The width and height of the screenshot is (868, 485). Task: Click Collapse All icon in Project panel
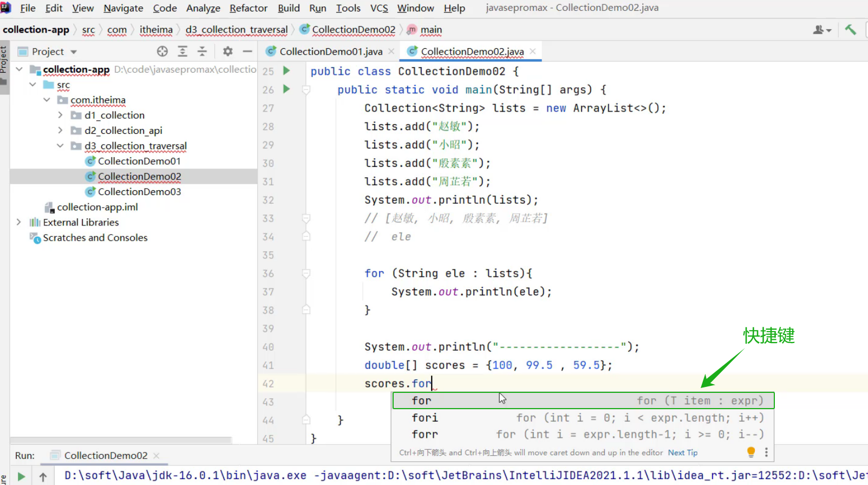point(202,51)
